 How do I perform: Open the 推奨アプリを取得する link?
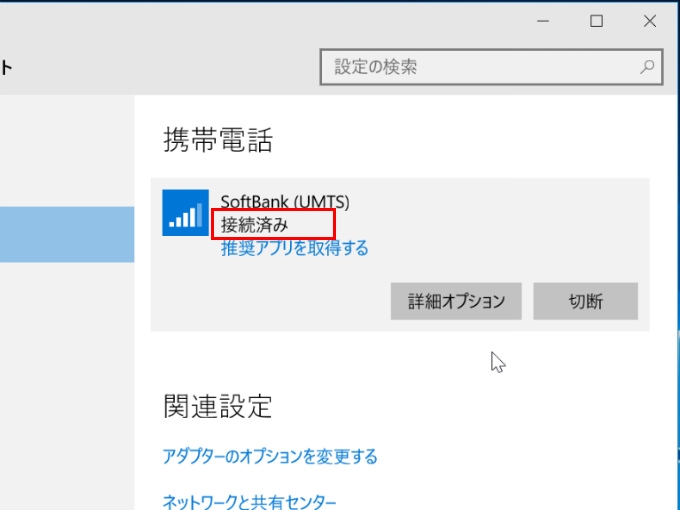294,248
